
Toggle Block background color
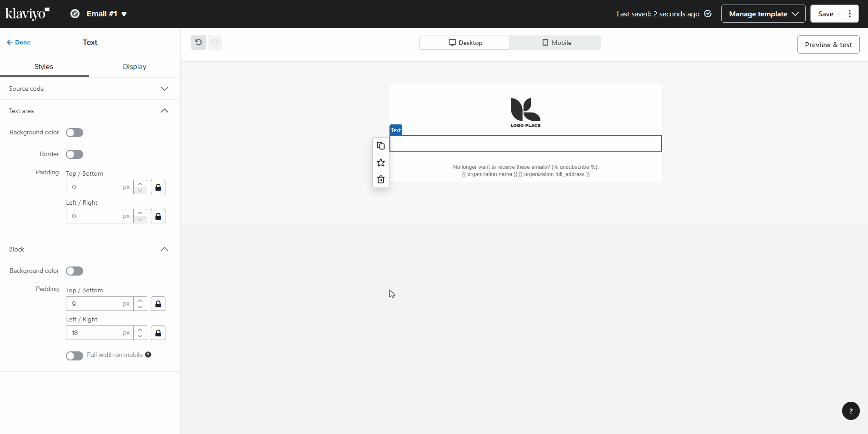(x=75, y=271)
